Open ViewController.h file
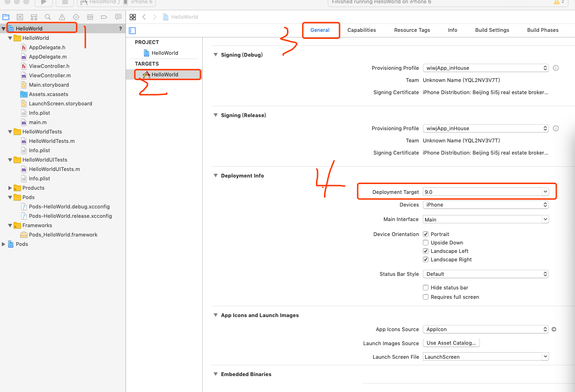 click(x=45, y=66)
